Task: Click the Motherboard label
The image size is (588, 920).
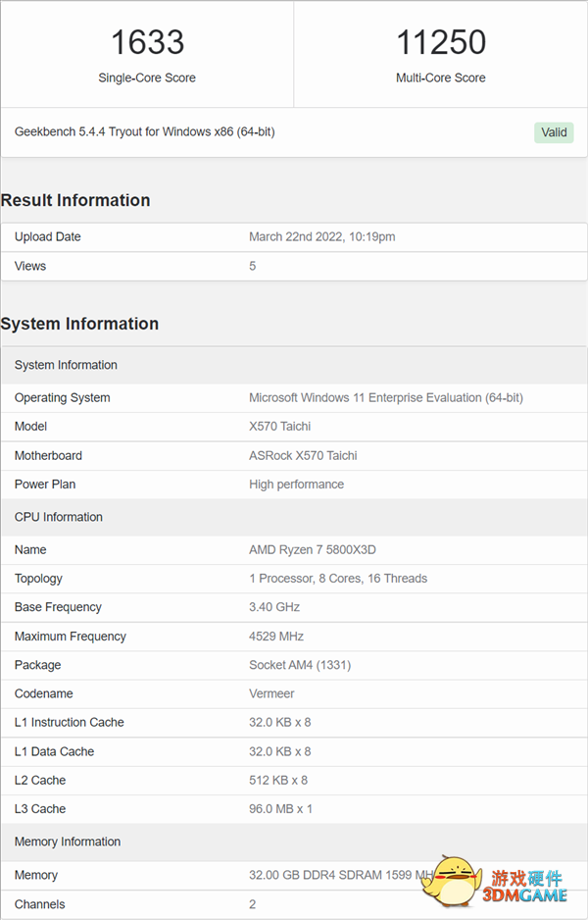Action: point(48,456)
